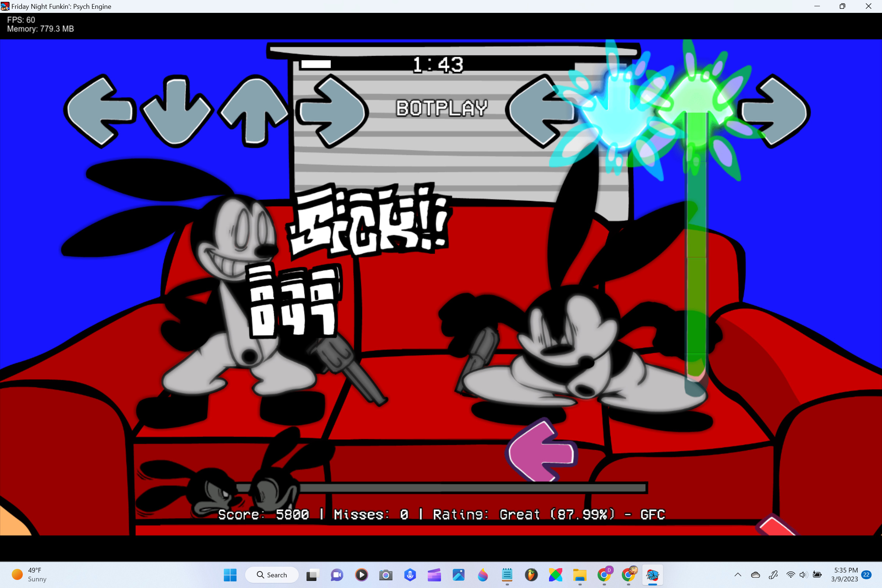Open the Chrome profile with the D badge
This screenshot has height=588, width=882.
click(x=605, y=575)
